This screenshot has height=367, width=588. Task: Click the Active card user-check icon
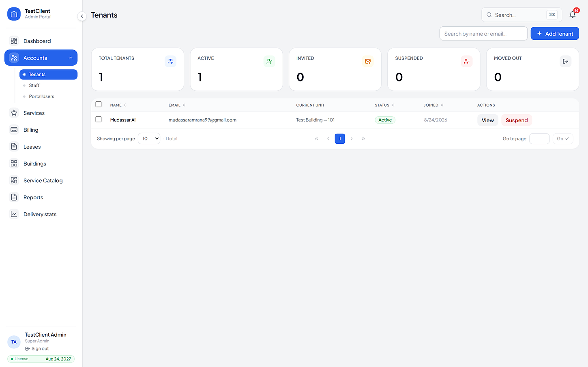tap(269, 61)
